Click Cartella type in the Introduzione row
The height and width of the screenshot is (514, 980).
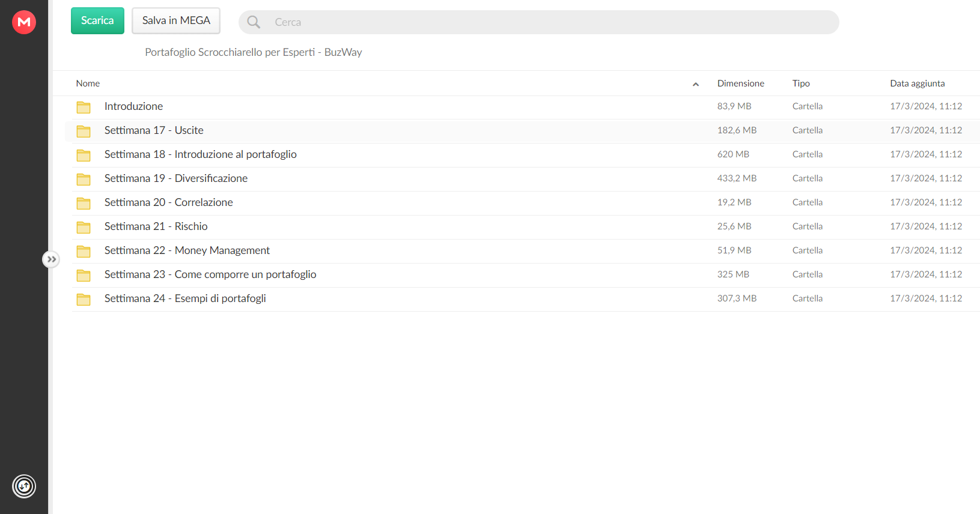[808, 106]
